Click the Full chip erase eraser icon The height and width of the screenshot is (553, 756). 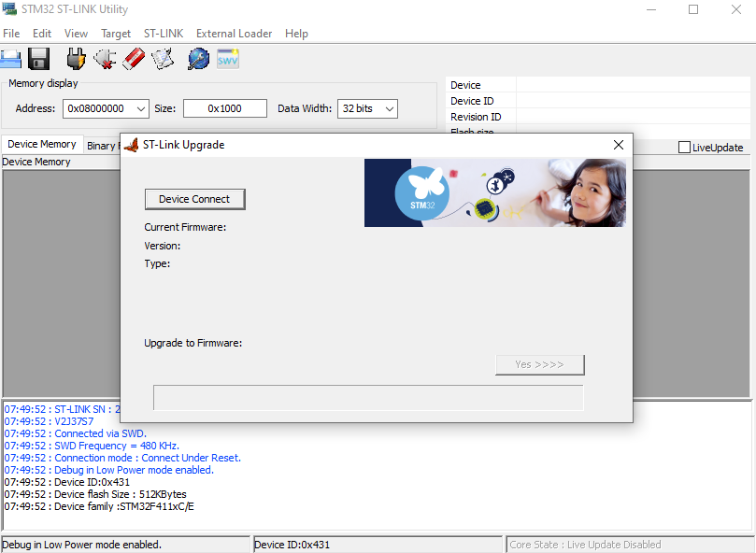click(134, 59)
